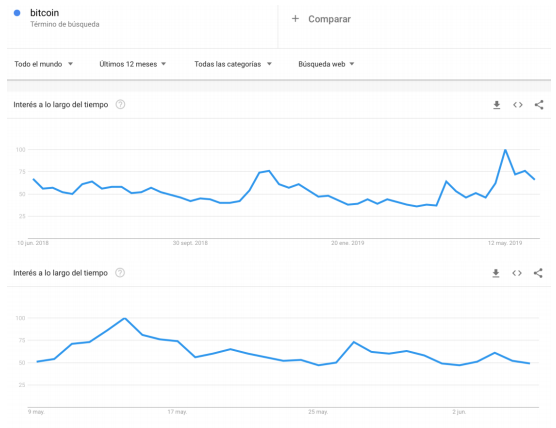This screenshot has height=428, width=556.
Task: Click the 25 may. axis label
Action: point(318,412)
